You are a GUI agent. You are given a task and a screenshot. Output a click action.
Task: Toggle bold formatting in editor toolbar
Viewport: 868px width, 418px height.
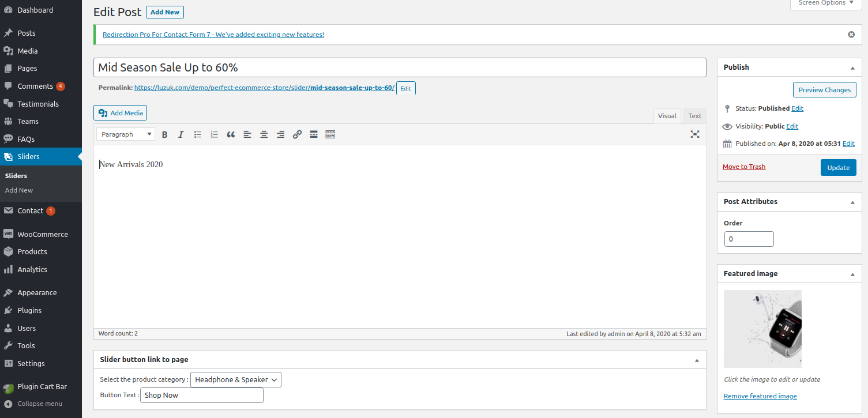(164, 134)
